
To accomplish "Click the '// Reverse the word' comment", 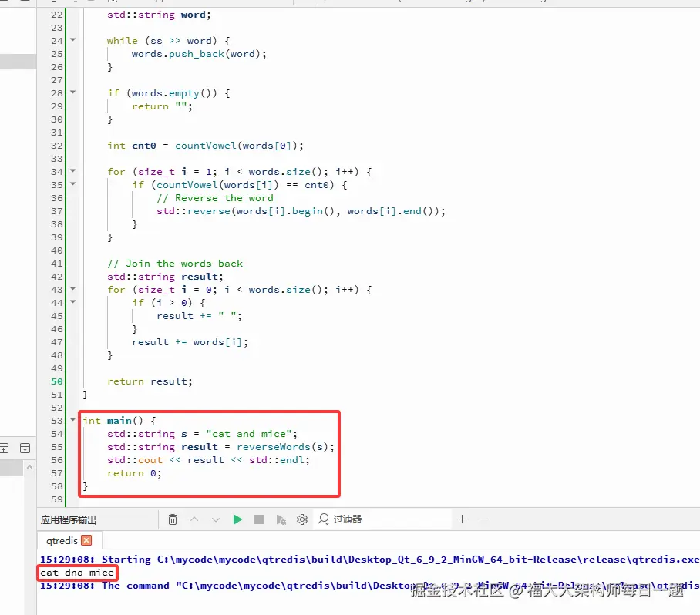I will click(x=215, y=198).
